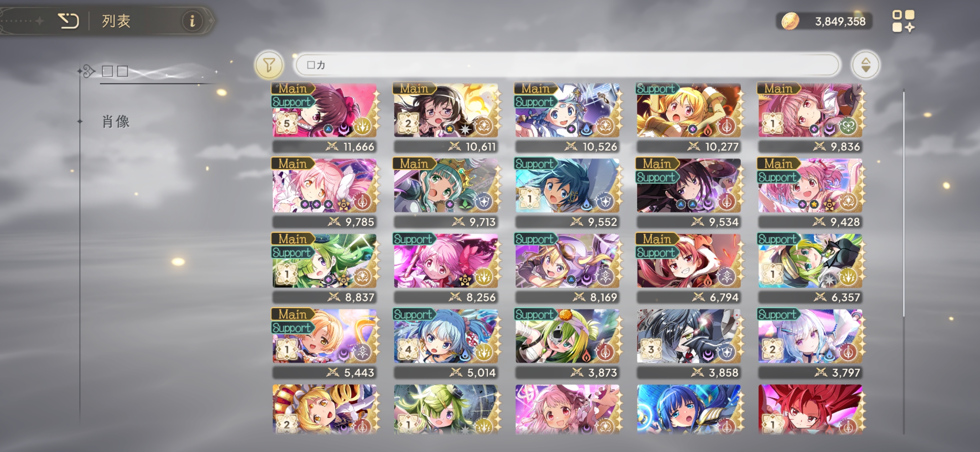Tap the back arrow icon
The height and width of the screenshot is (452, 980).
pyautogui.click(x=68, y=21)
